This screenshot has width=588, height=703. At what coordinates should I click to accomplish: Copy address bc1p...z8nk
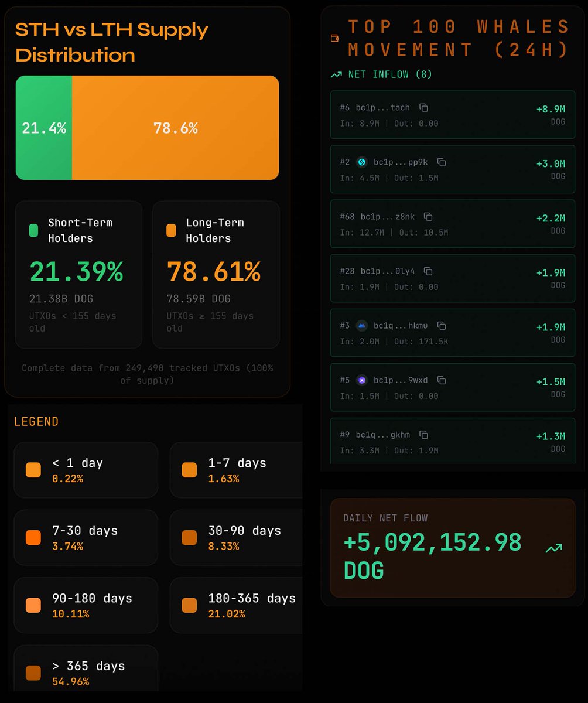[x=428, y=217]
